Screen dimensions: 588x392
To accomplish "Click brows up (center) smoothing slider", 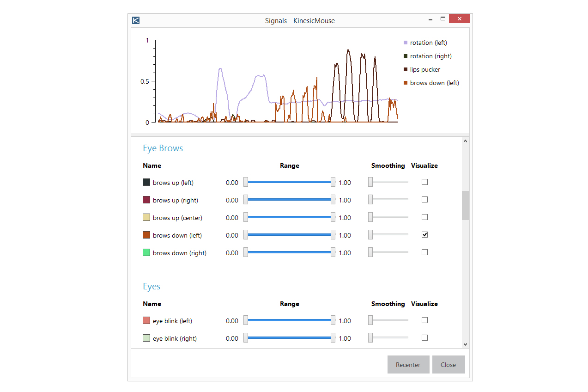I will pyautogui.click(x=388, y=217).
